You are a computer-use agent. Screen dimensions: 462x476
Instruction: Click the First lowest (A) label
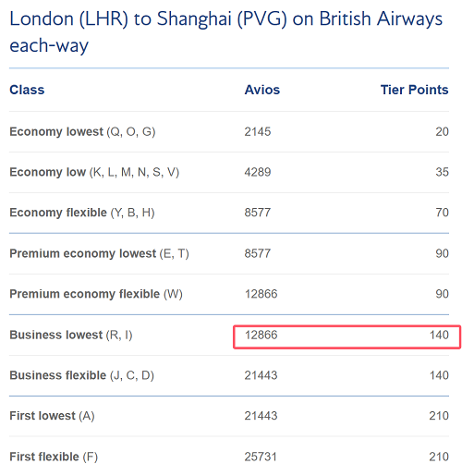point(52,416)
